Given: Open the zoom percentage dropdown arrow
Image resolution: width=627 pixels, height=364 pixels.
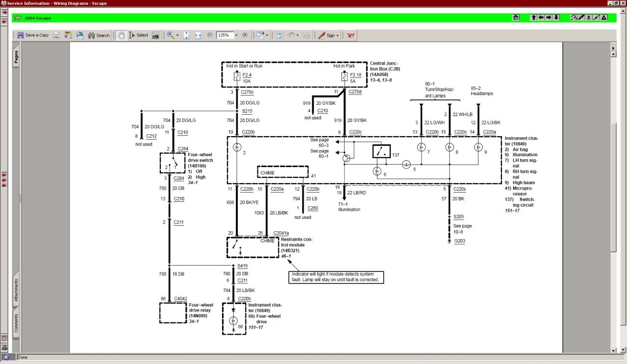Looking at the screenshot, I should pos(236,35).
